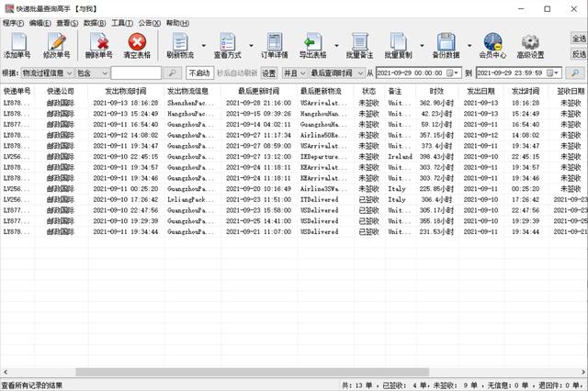The height and width of the screenshot is (391, 588).
Task: Click the 不启动 auto-refresh field
Action: click(x=199, y=73)
